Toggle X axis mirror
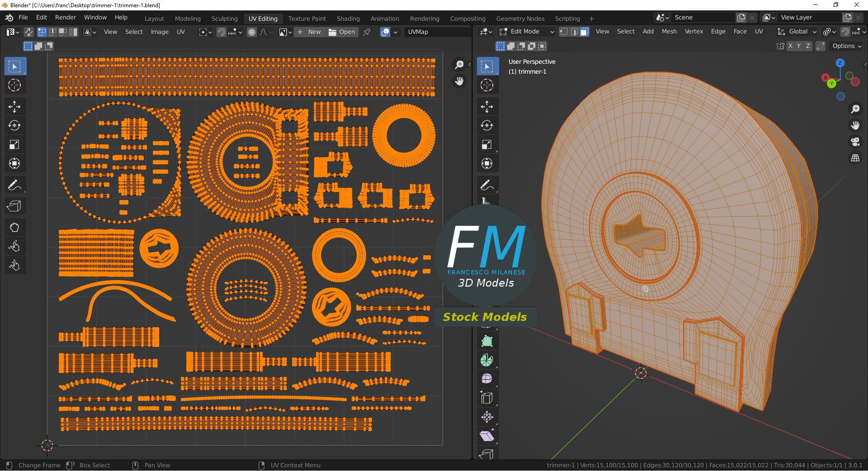The width and height of the screenshot is (868, 471). 790,46
